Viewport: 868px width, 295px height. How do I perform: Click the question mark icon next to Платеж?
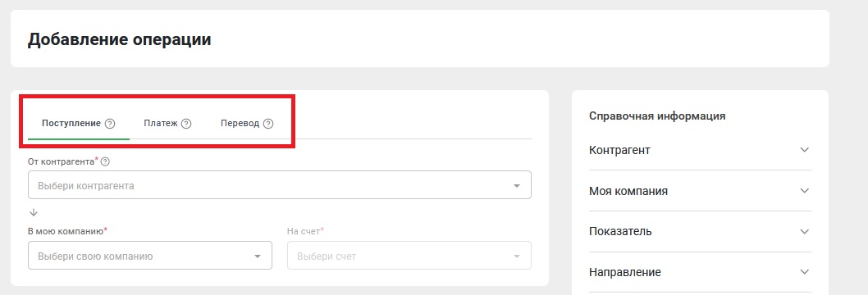186,124
